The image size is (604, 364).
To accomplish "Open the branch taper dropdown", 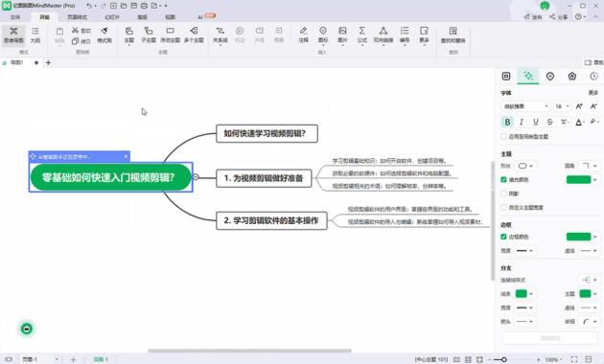I will pos(590,321).
